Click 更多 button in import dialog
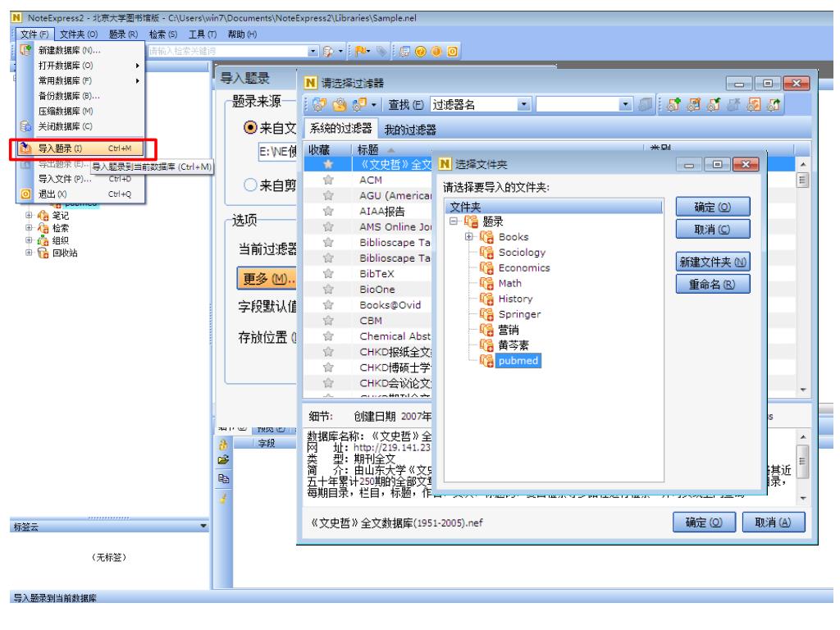 [267, 279]
